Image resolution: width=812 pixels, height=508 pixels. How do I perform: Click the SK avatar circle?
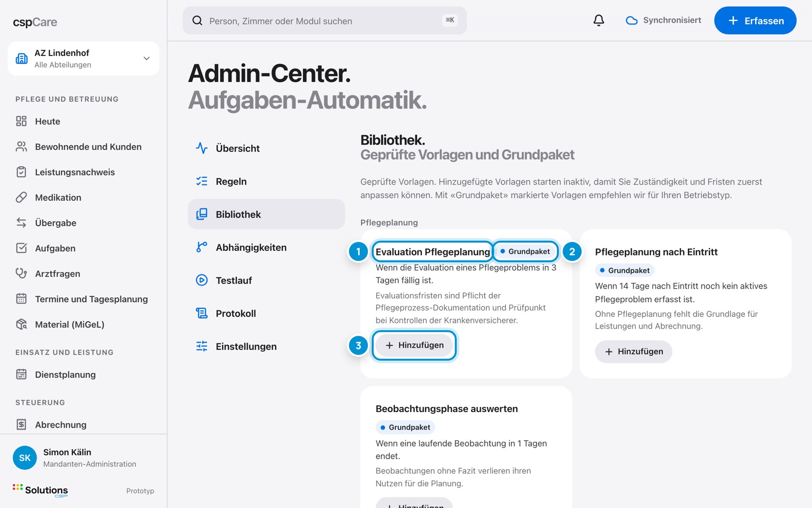pyautogui.click(x=25, y=458)
